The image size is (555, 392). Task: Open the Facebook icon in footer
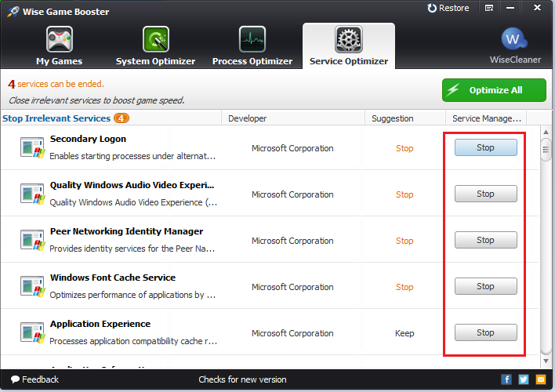pyautogui.click(x=506, y=379)
